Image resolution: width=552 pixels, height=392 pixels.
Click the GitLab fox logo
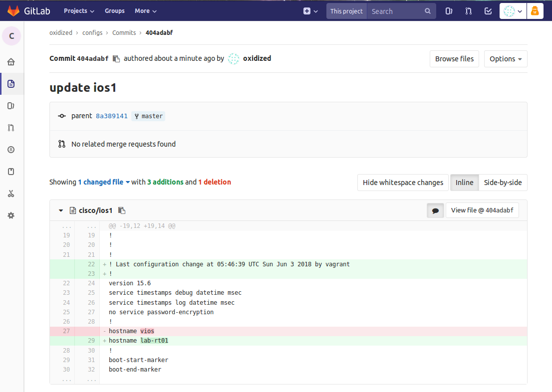pos(13,11)
